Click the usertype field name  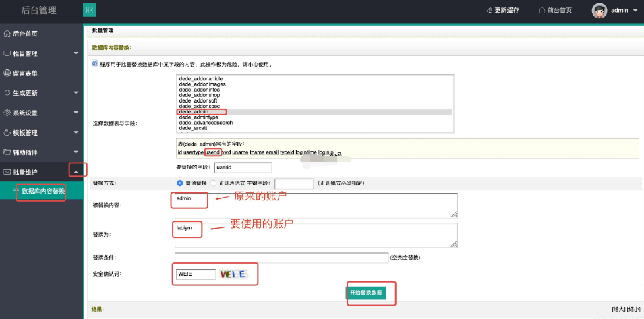click(x=194, y=152)
